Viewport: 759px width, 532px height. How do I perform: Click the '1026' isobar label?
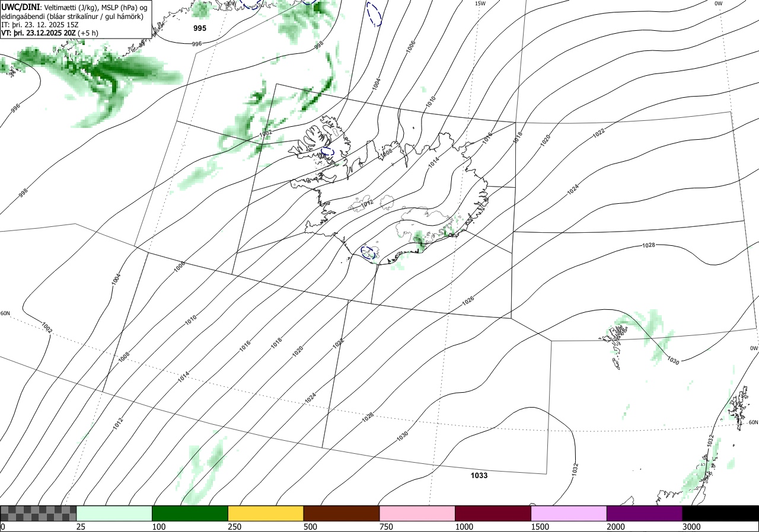coord(468,300)
